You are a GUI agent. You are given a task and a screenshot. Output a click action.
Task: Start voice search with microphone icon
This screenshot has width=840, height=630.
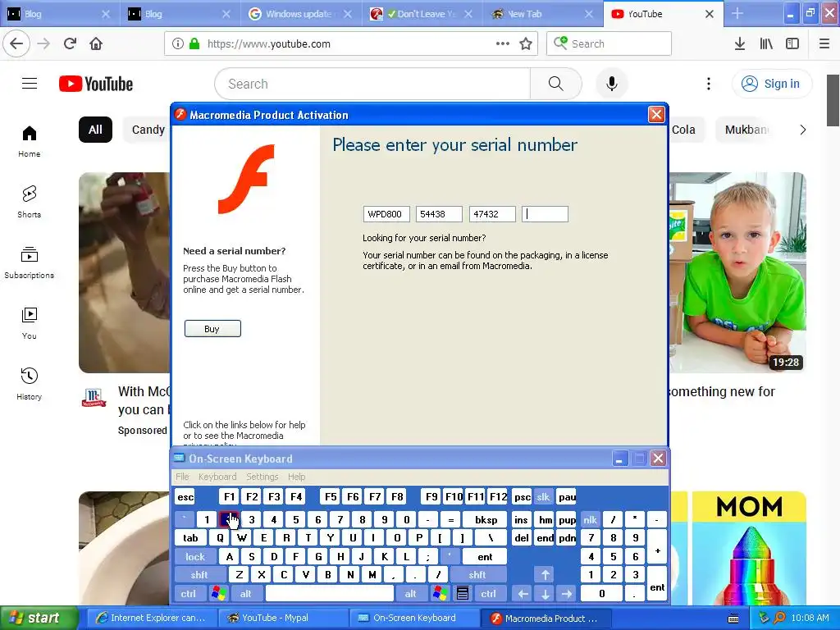(612, 84)
